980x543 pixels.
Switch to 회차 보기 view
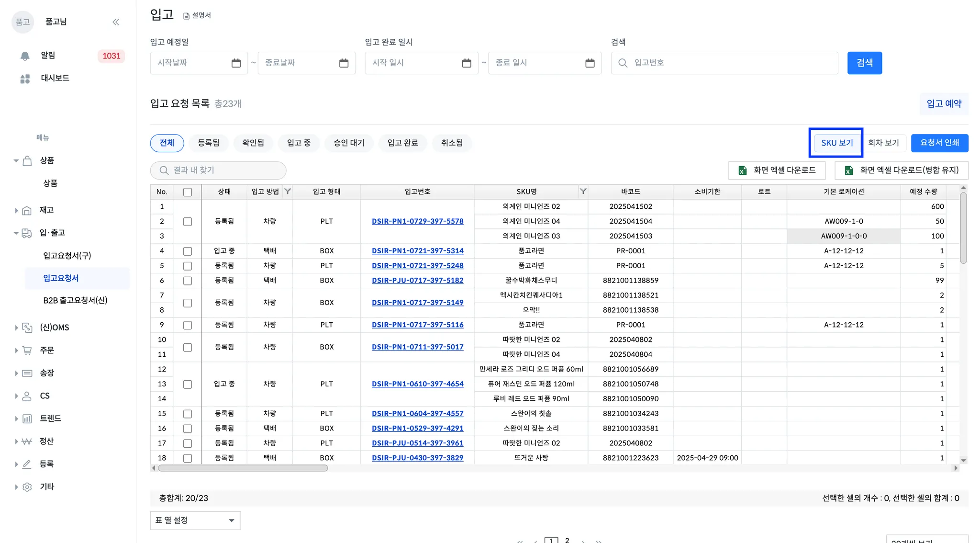point(883,143)
